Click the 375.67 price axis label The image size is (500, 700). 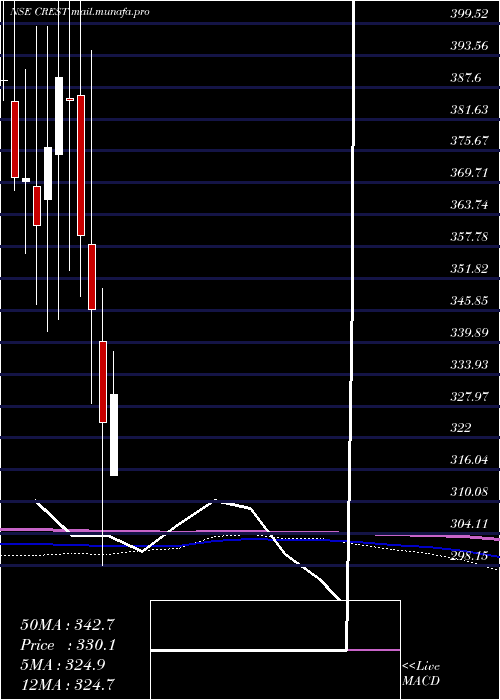pyautogui.click(x=469, y=141)
